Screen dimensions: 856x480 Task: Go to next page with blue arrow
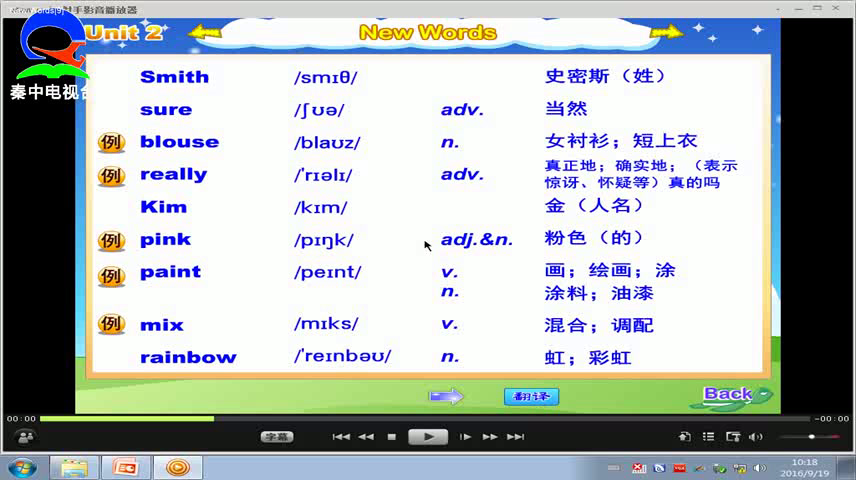446,396
